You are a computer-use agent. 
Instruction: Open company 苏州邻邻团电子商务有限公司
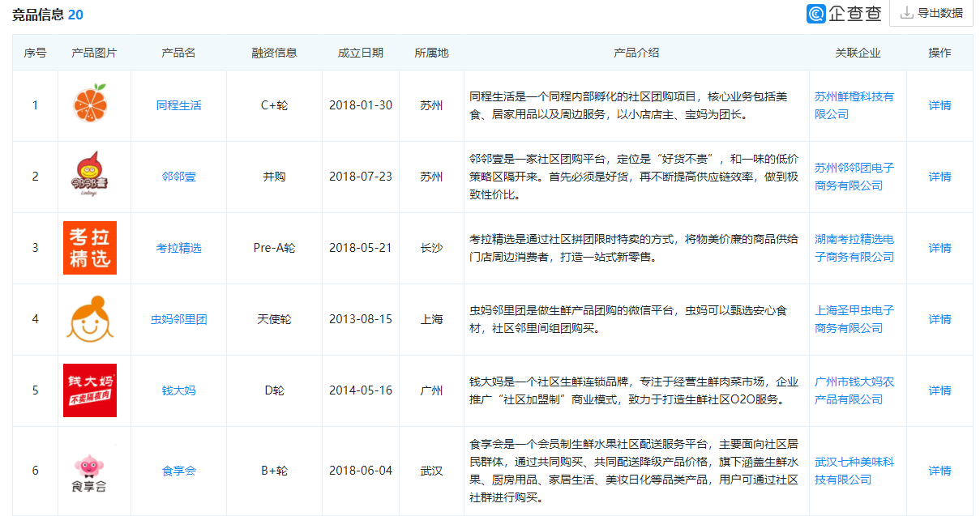(854, 177)
